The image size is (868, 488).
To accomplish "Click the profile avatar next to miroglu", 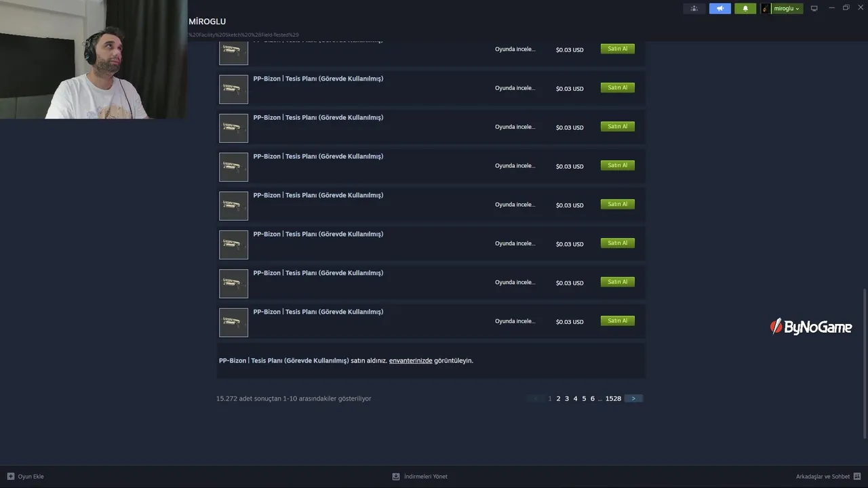I will pos(766,9).
